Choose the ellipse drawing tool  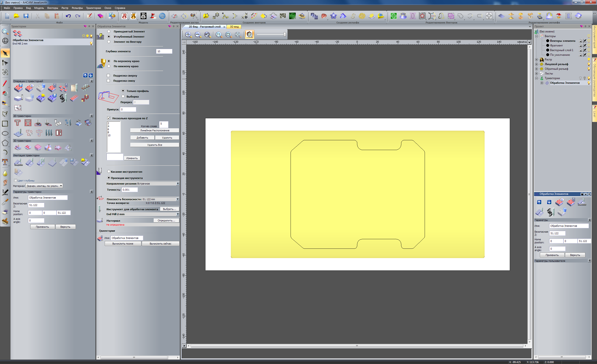pyautogui.click(x=5, y=133)
